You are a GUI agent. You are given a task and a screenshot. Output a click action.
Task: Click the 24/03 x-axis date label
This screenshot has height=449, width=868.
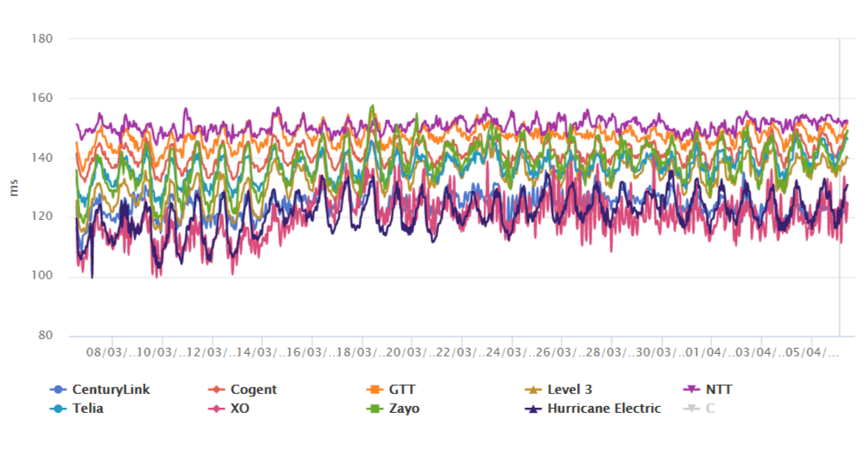[x=510, y=352]
